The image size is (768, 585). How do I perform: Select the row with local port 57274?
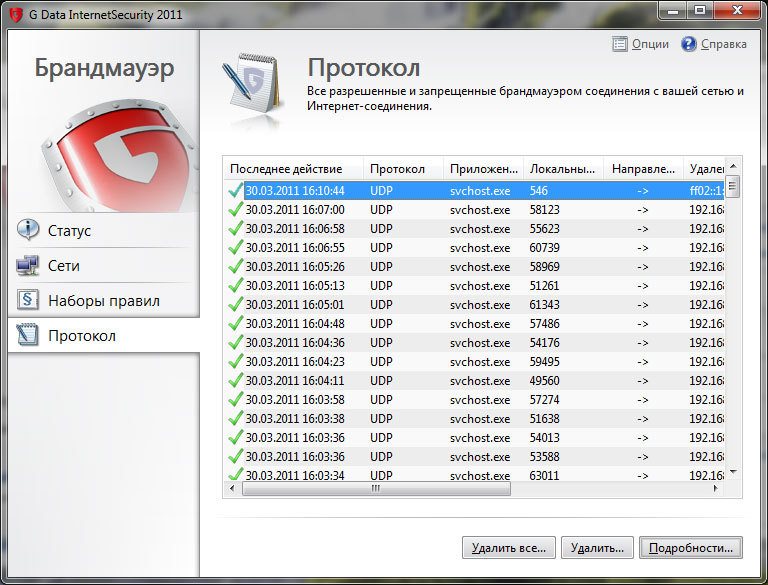(475, 400)
